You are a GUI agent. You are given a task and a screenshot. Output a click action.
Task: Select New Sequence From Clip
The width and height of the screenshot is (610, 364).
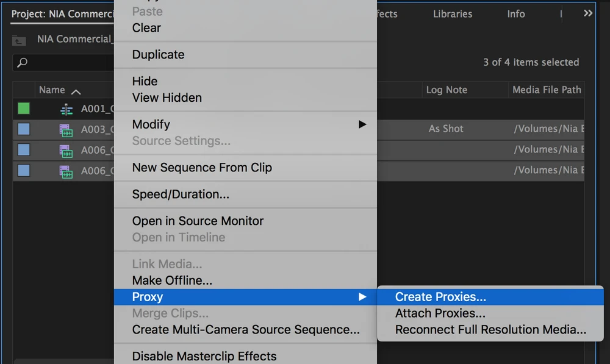[202, 168]
